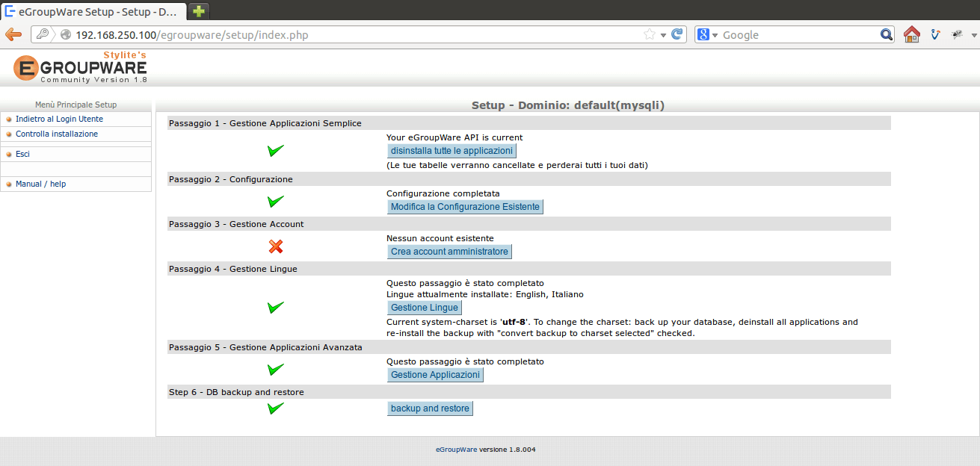Click the Menù Principale Setup sidebar title
The height and width of the screenshot is (466, 980).
click(x=75, y=105)
